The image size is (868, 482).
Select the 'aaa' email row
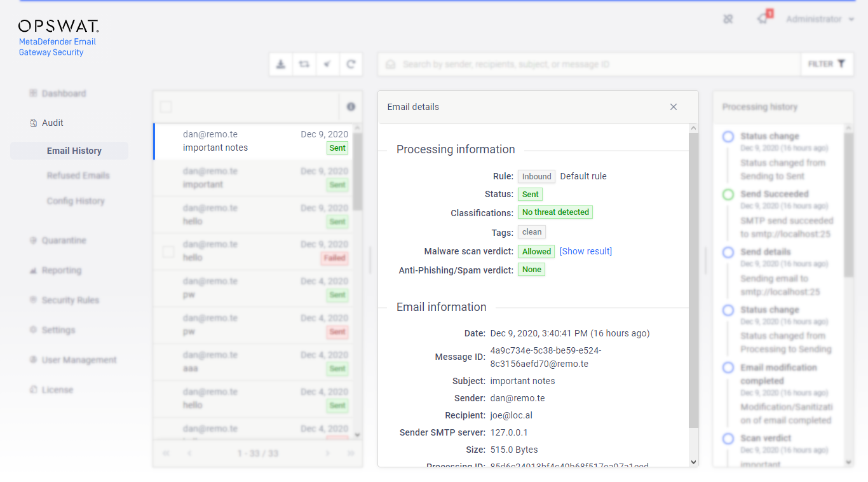pyautogui.click(x=253, y=362)
